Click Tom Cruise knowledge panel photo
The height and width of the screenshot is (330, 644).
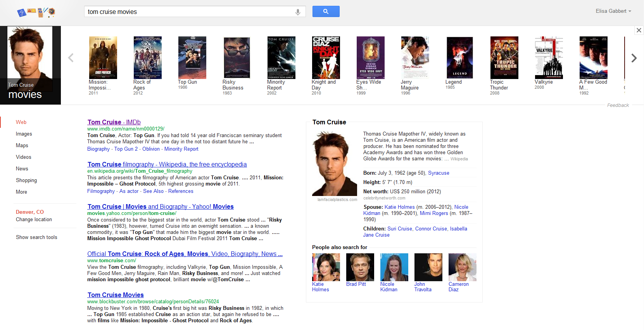click(335, 163)
